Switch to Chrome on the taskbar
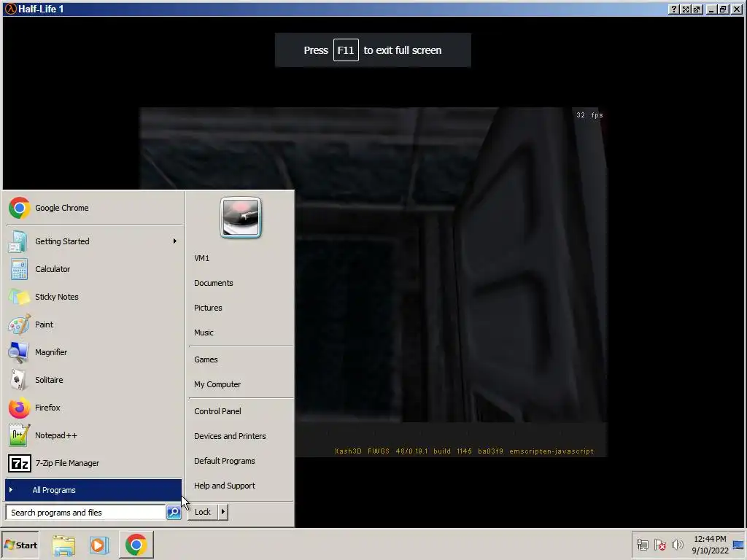The height and width of the screenshot is (560, 747). point(136,545)
